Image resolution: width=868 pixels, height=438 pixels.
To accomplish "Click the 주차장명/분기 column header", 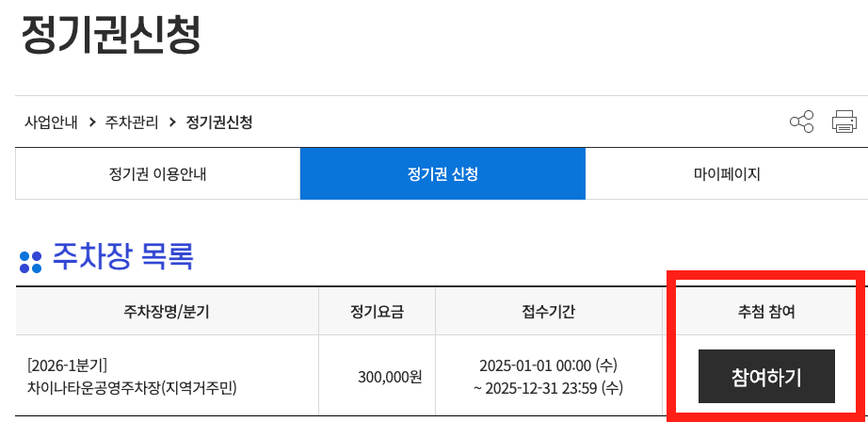I will (x=167, y=312).
